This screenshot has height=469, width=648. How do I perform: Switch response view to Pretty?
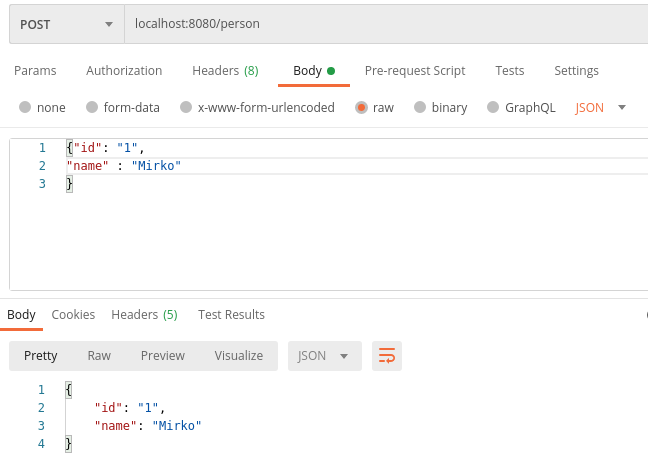point(40,356)
